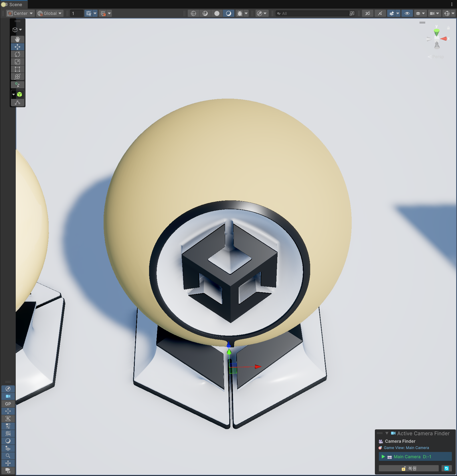Click the debug draw mode bug icon
The width and height of the screenshot is (457, 476).
(240, 13)
